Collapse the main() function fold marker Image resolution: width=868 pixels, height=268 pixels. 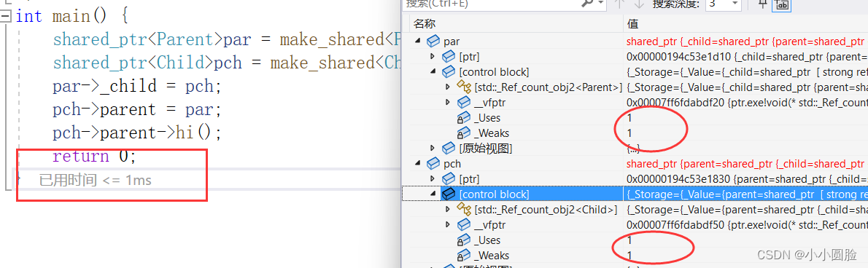(x=6, y=16)
